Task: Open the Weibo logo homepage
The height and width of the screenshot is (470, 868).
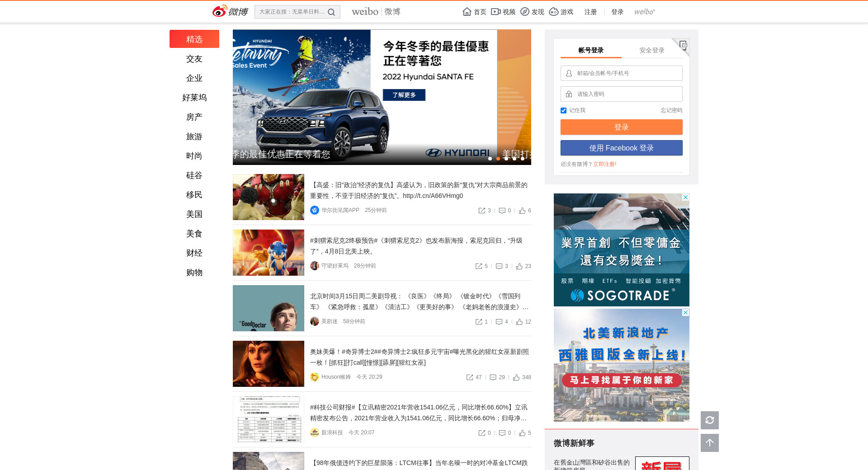Action: 230,11
